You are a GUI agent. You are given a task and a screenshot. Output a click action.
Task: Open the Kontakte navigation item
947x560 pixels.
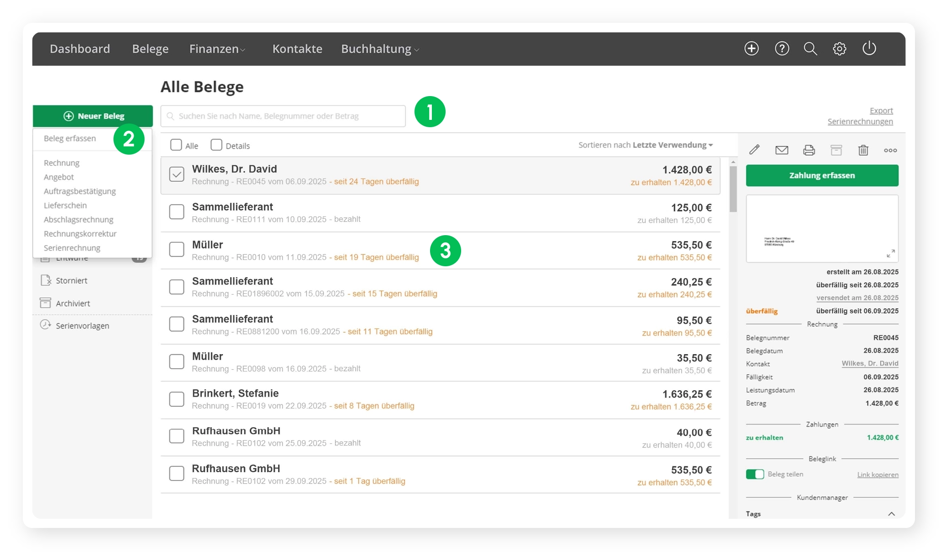[x=297, y=49]
